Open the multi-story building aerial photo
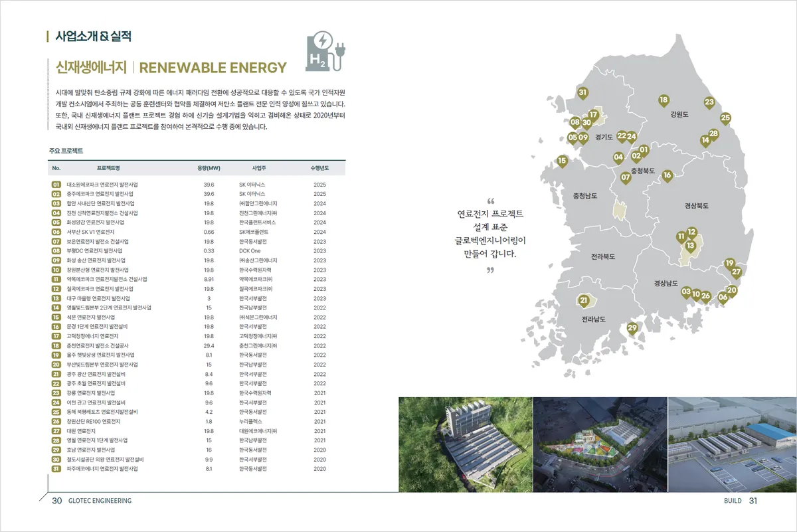797x532 pixels. 465,444
